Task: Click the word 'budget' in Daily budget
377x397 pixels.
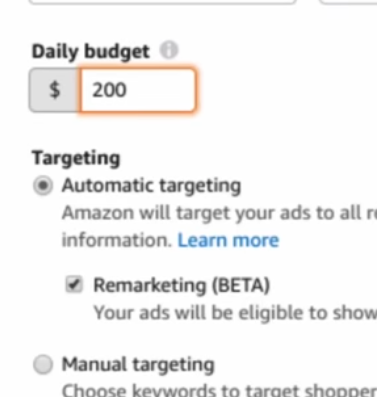Action: click(117, 52)
